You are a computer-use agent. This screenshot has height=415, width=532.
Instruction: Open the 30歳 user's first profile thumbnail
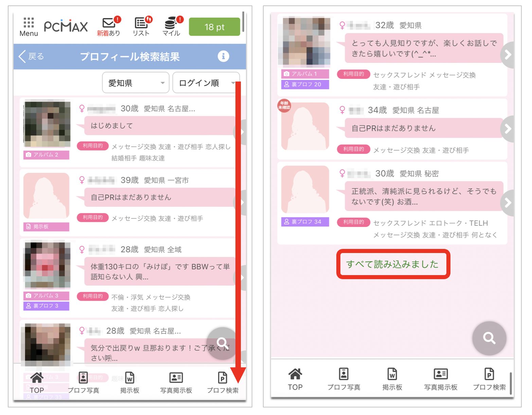47,124
